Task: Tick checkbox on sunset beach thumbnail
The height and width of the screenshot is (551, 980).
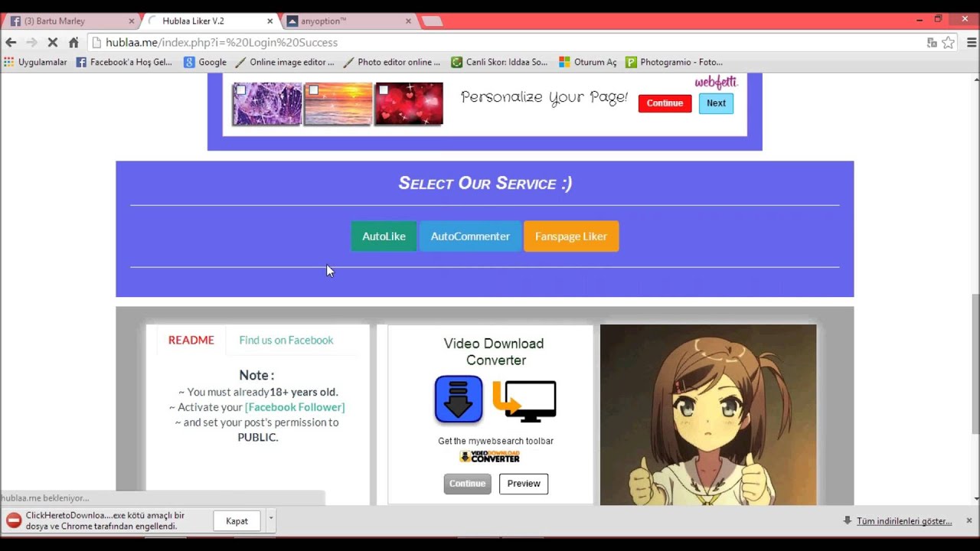Action: pos(313,90)
